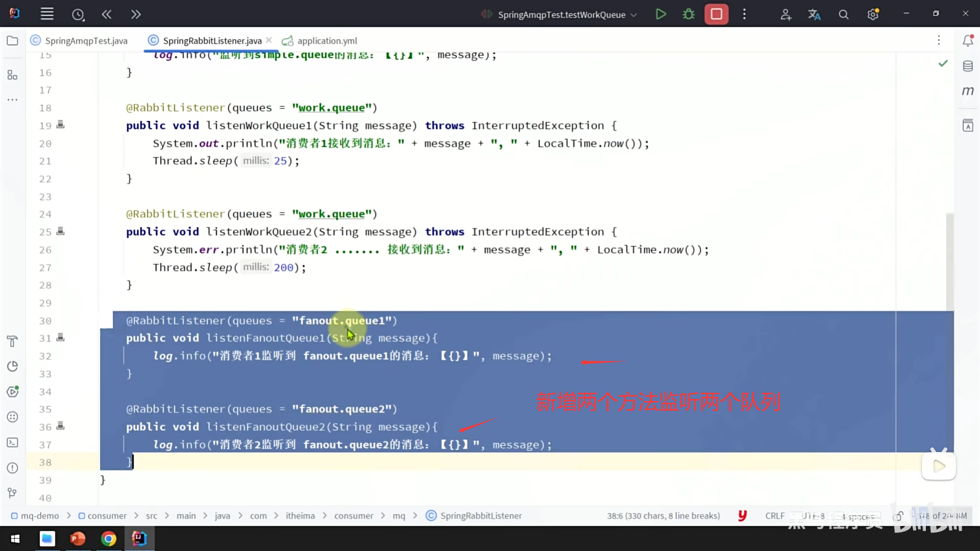Image resolution: width=980 pixels, height=551 pixels.
Task: Click the SpringRabbitListener class breadcrumb
Action: point(481,516)
